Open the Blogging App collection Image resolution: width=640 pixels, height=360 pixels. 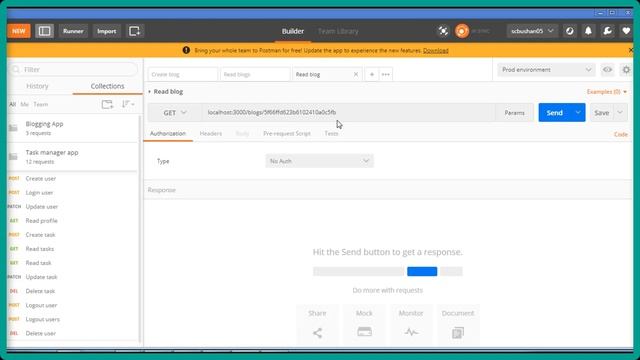pos(73,128)
